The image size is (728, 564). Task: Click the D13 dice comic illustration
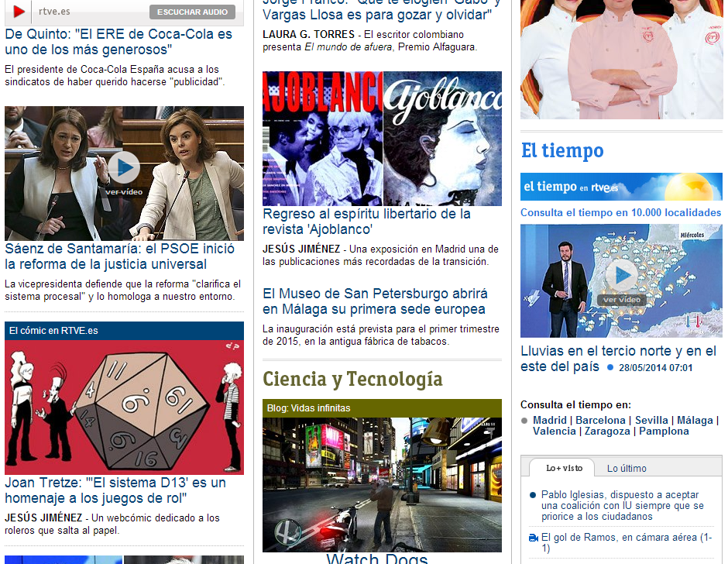click(124, 407)
